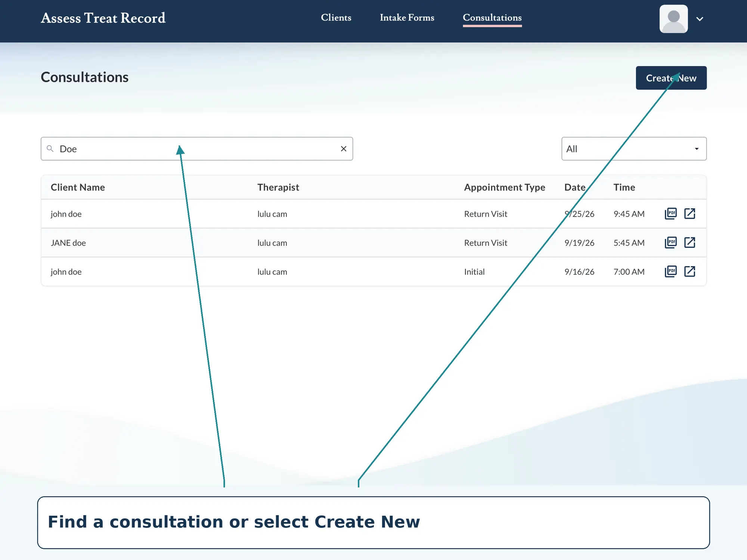
Task: Click the 9:45 AM time cell
Action: 629,214
